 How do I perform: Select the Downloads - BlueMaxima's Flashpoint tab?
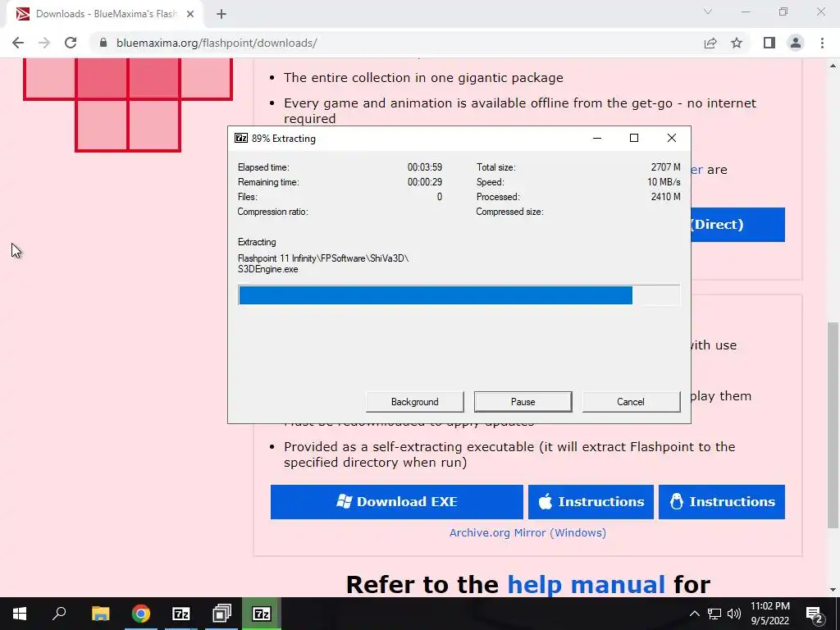tap(105, 14)
